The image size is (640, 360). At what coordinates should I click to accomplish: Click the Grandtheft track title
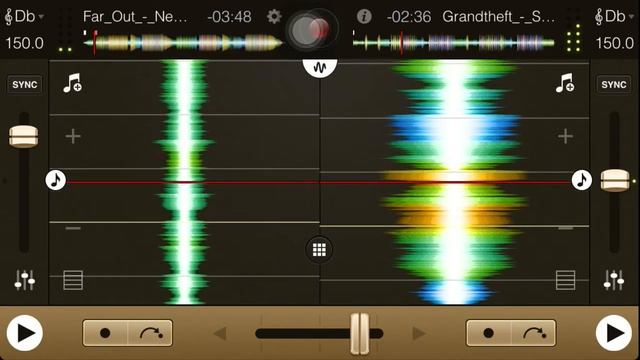click(x=499, y=17)
